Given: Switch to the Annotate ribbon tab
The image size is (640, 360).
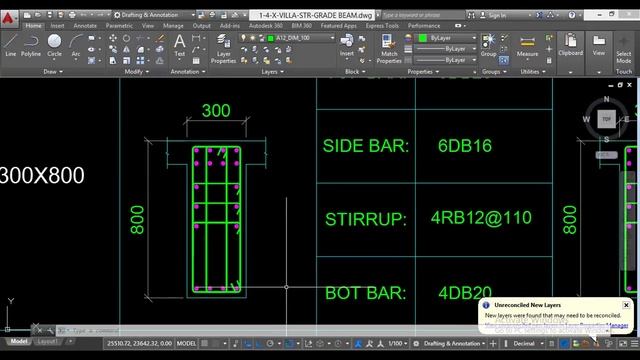Looking at the screenshot, I should (85, 26).
